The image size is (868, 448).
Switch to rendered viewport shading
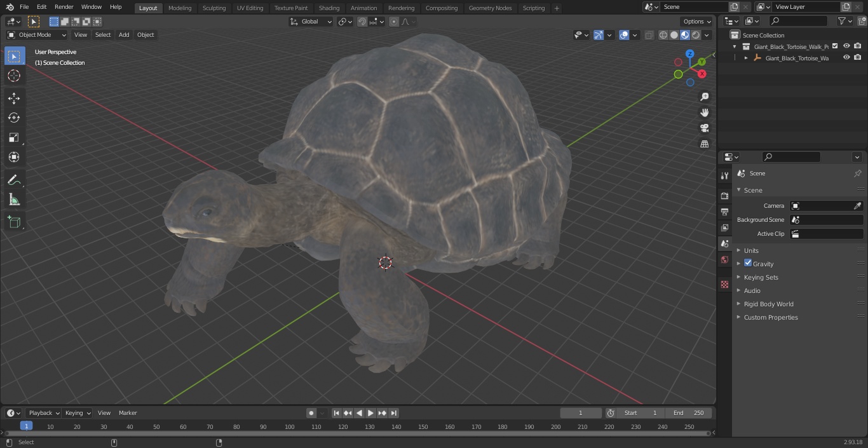coord(696,35)
